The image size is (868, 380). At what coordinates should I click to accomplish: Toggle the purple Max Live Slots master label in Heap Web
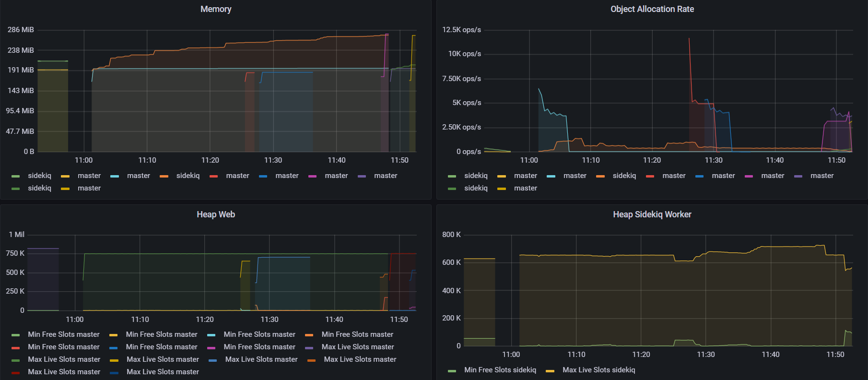click(358, 347)
